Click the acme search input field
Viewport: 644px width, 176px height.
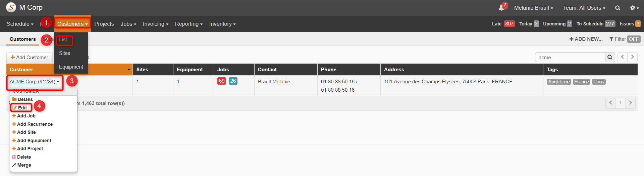[570, 57]
